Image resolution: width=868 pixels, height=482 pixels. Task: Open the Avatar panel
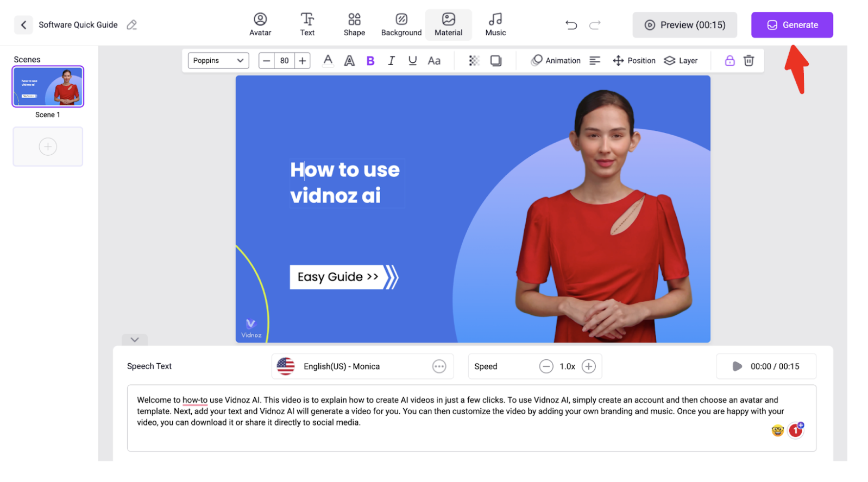point(260,25)
